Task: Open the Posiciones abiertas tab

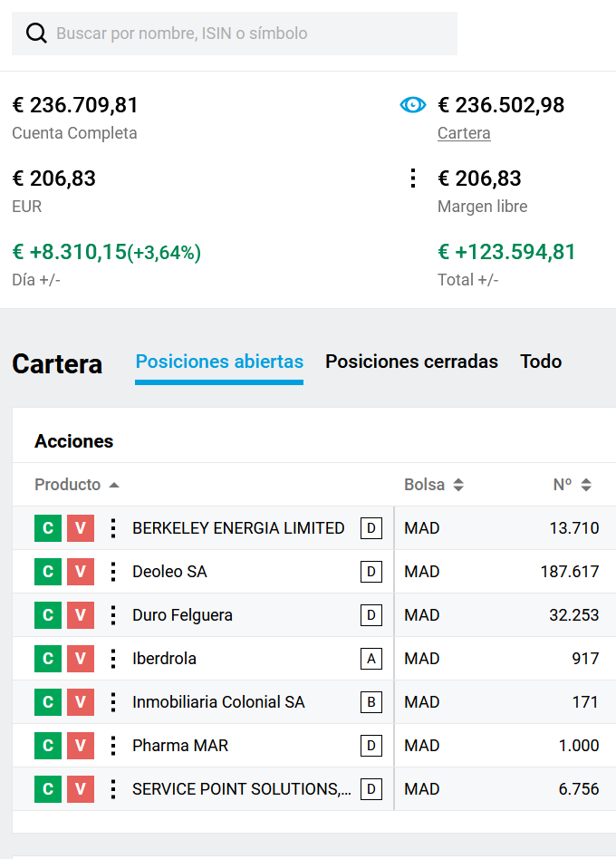Action: point(219,362)
